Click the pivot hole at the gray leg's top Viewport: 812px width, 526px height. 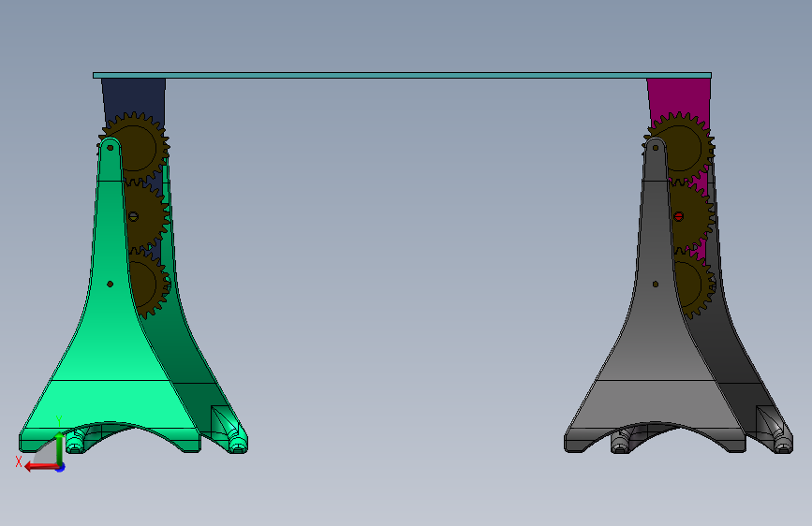655,148
